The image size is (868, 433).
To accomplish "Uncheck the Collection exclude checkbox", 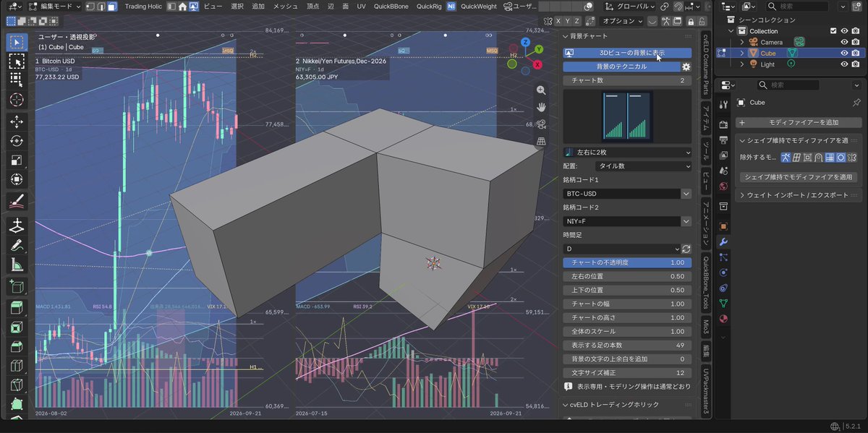I will (833, 31).
